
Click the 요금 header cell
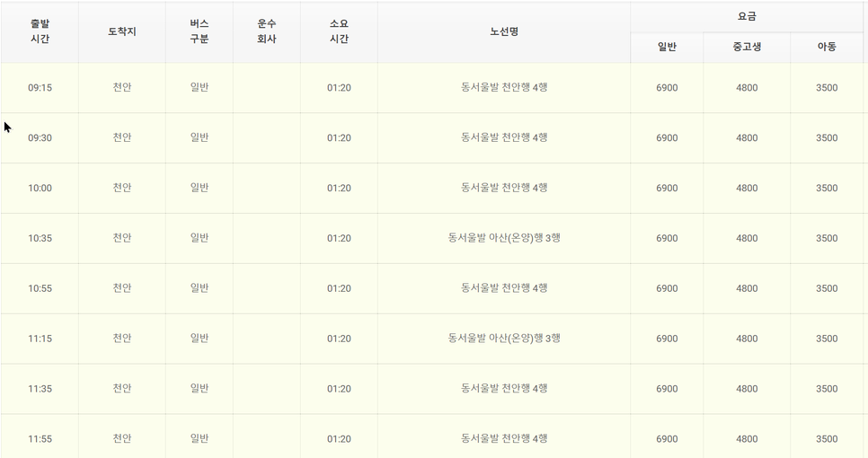point(747,16)
